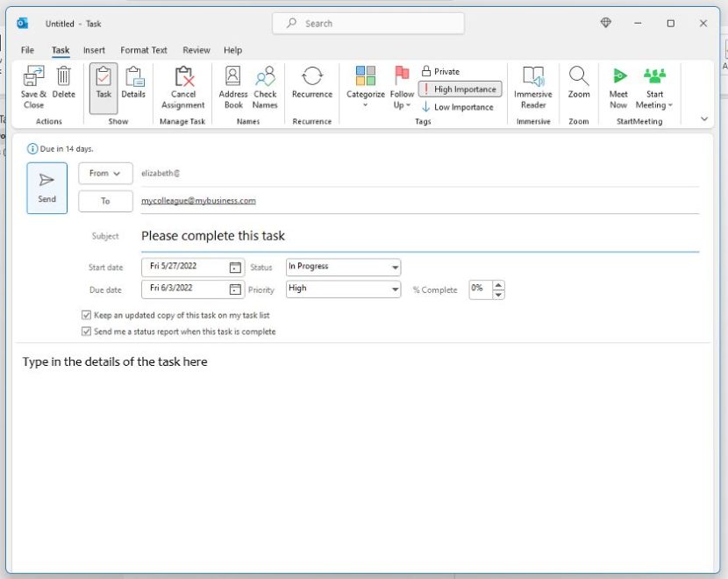Select the Details view icon
Image resolution: width=728 pixels, height=579 pixels.
[133, 83]
